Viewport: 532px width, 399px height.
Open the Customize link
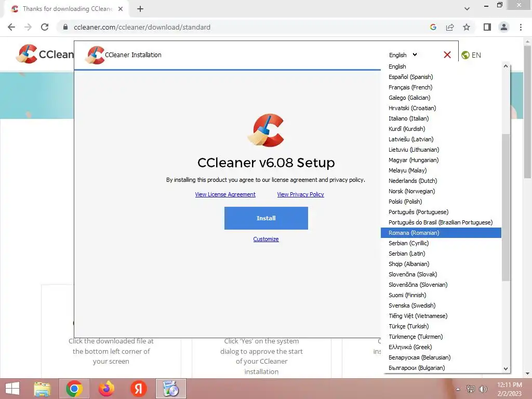266,239
